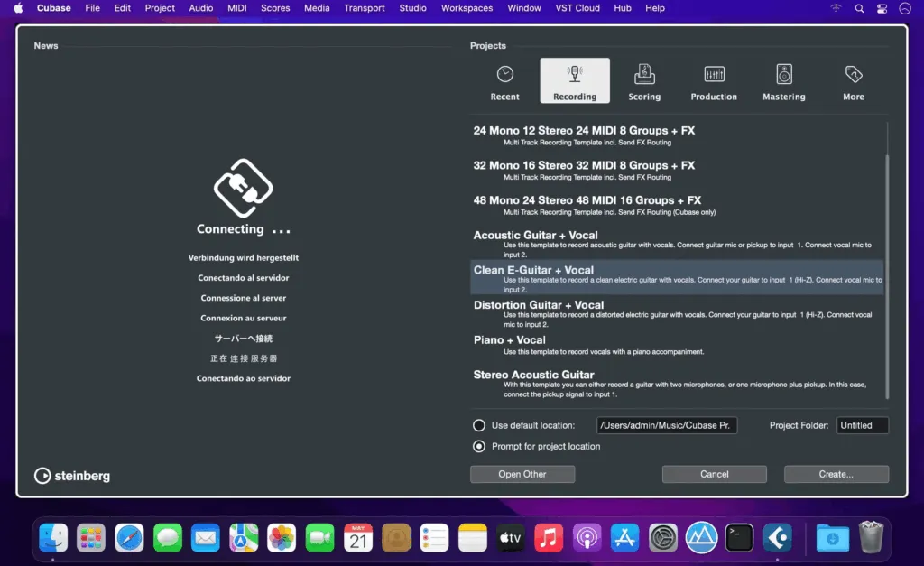Select the Recording templates category
The height and width of the screenshot is (566, 924).
(575, 80)
